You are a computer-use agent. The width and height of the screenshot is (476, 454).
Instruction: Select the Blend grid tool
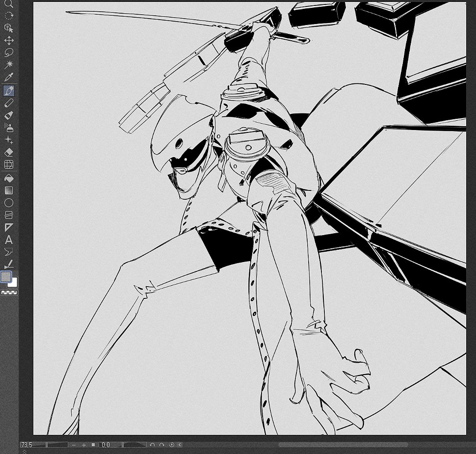[9, 164]
